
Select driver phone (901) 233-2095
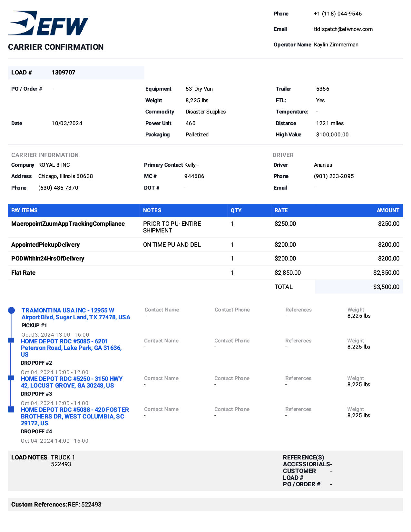pyautogui.click(x=334, y=176)
